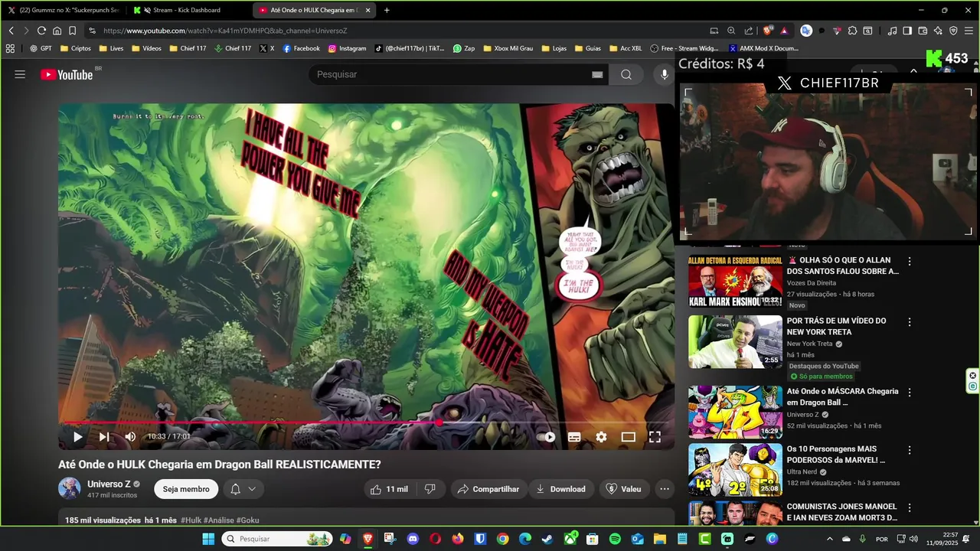The width and height of the screenshot is (980, 551).
Task: Play the Hulk video
Action: coord(77,437)
